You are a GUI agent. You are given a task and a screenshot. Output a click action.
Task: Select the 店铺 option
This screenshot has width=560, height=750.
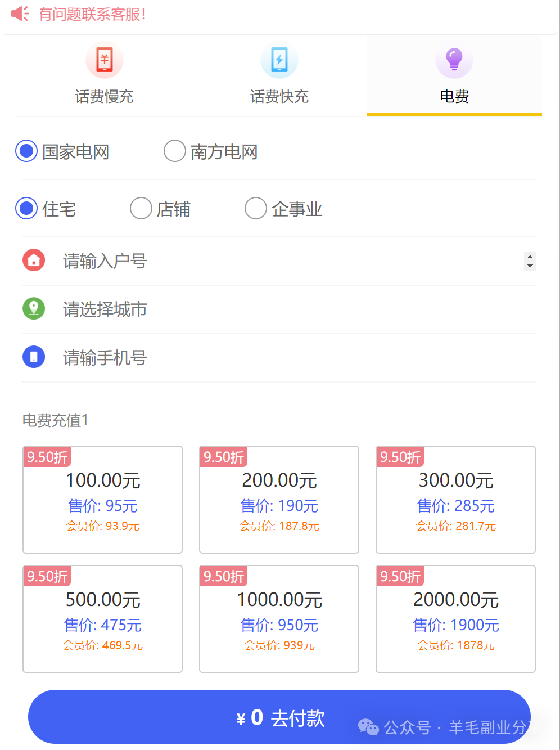tap(141, 208)
